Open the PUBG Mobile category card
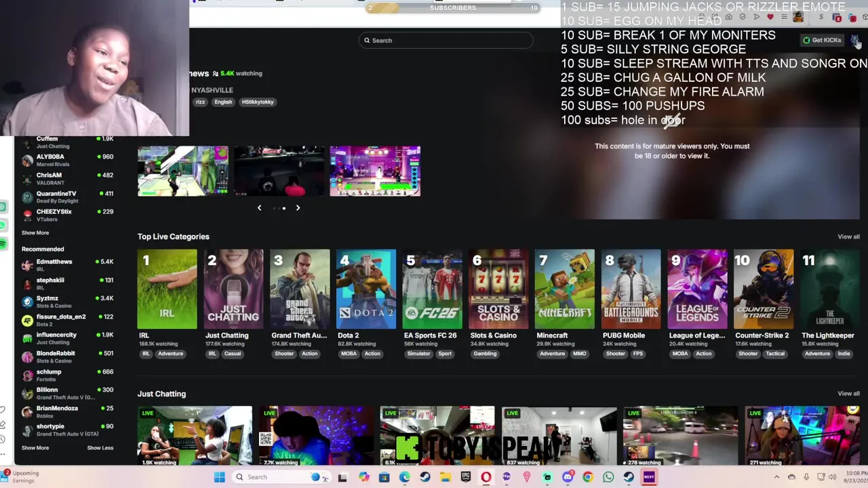Screen dimensions: 868x488 pos(631,289)
